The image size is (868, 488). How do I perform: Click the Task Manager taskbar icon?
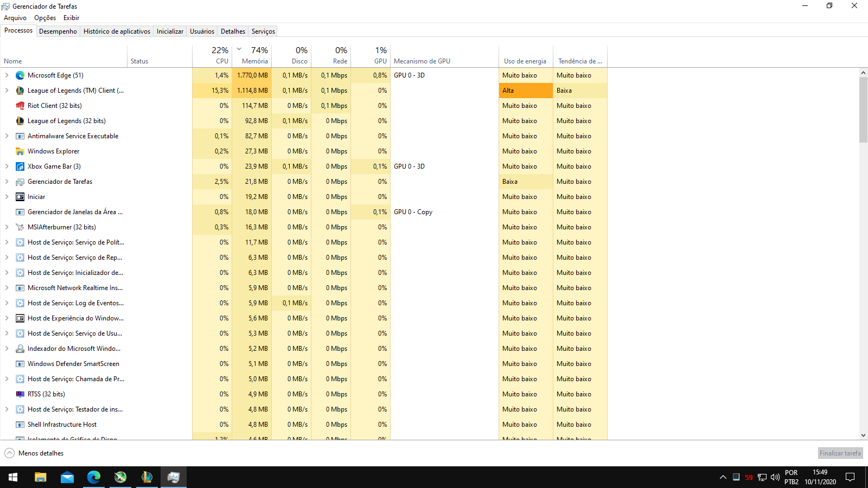[174, 477]
